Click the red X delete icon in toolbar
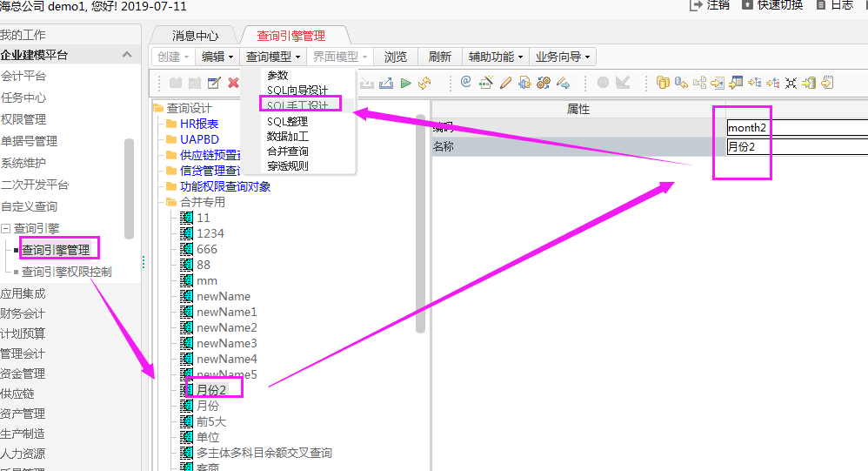Viewport: 868px width, 471px height. tap(233, 83)
